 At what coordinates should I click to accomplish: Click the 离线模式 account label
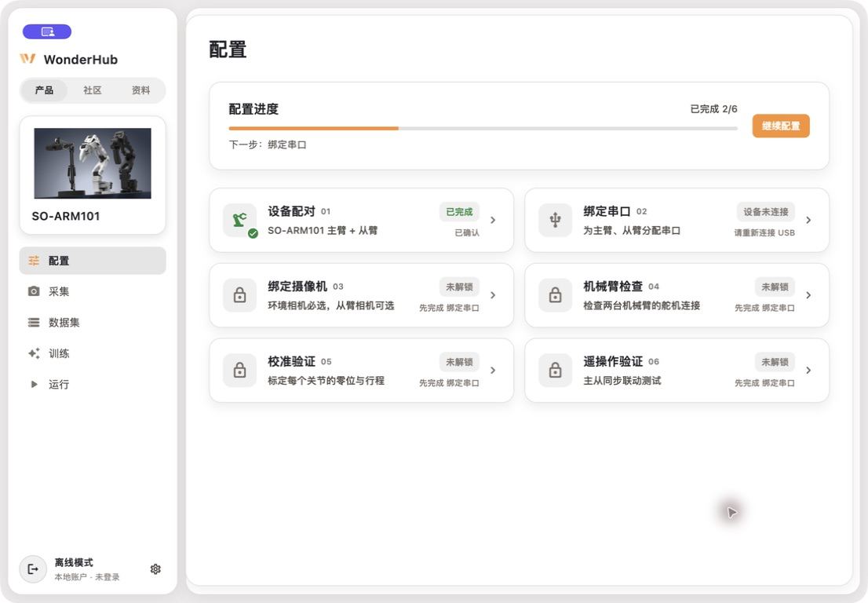74,563
